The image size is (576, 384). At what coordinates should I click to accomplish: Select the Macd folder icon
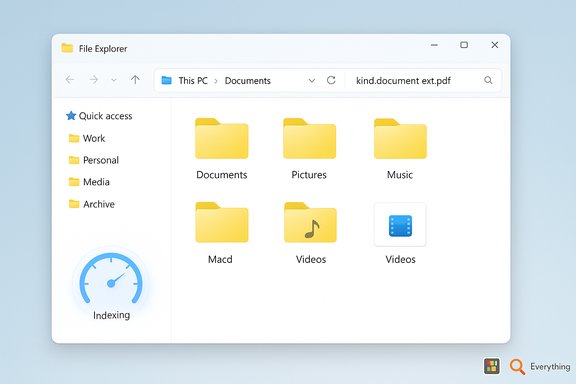tap(222, 222)
